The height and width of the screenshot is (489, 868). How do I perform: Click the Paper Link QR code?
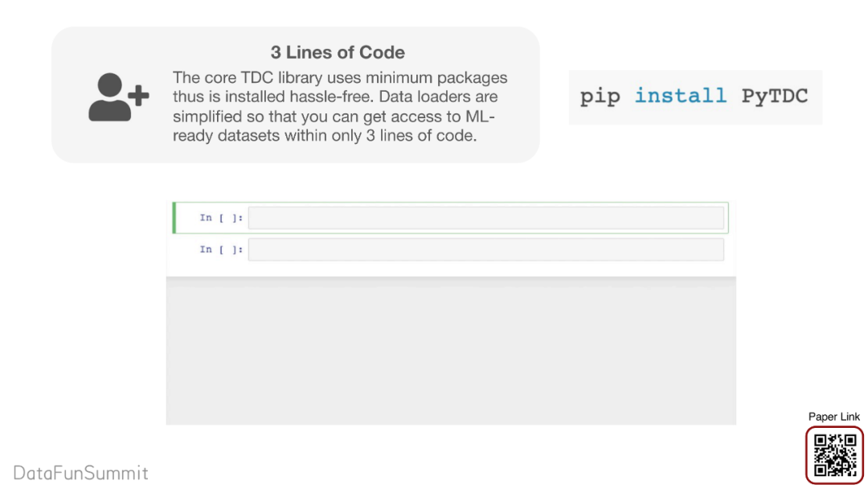pyautogui.click(x=835, y=455)
